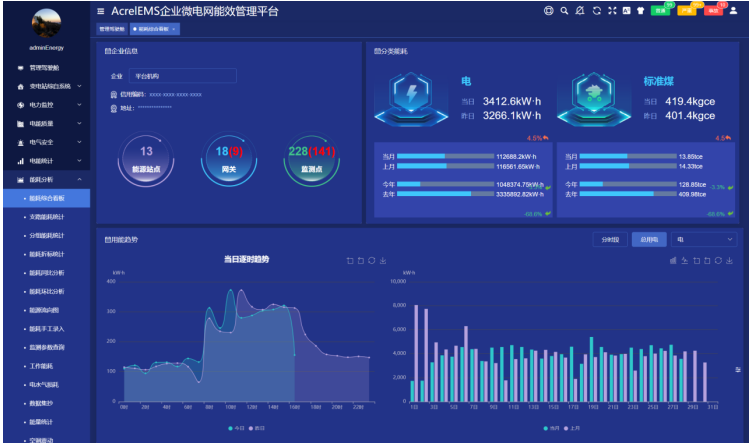
Task: Open 工作能耗 in the sidebar
Action: click(x=47, y=366)
